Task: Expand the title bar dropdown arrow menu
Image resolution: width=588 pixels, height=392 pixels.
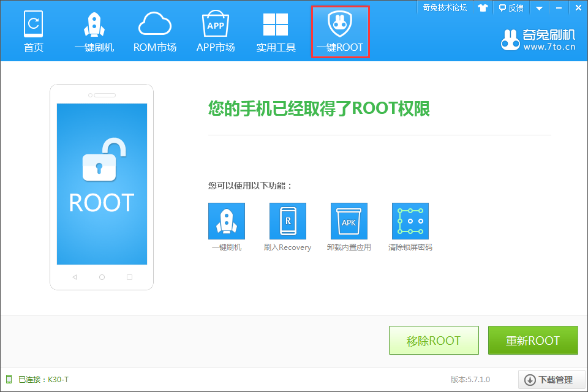Action: point(539,8)
